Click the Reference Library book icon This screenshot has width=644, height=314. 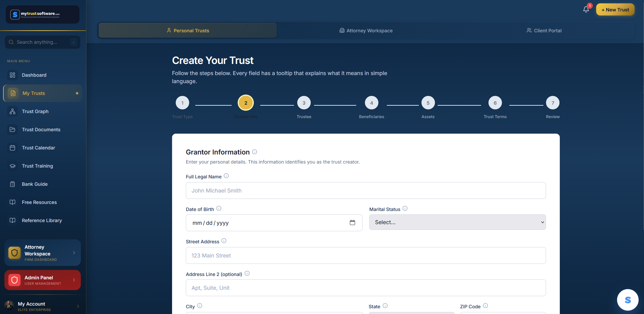12,220
